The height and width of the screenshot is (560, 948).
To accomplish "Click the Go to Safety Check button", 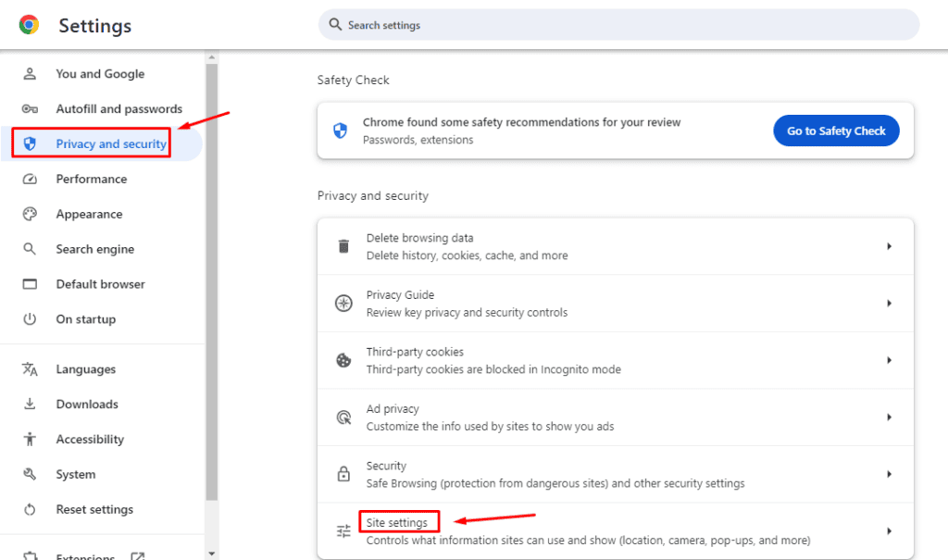I will coord(836,131).
